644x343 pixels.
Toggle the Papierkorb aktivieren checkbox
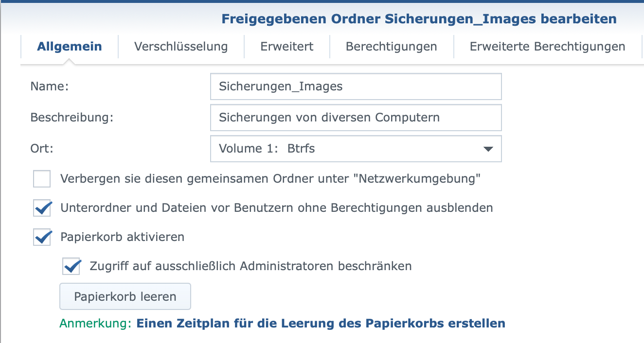coord(42,237)
